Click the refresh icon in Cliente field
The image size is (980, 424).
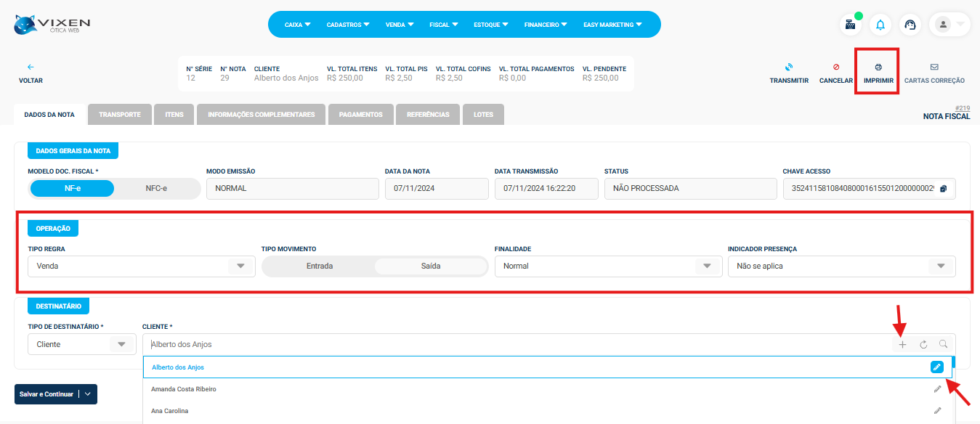coord(923,345)
